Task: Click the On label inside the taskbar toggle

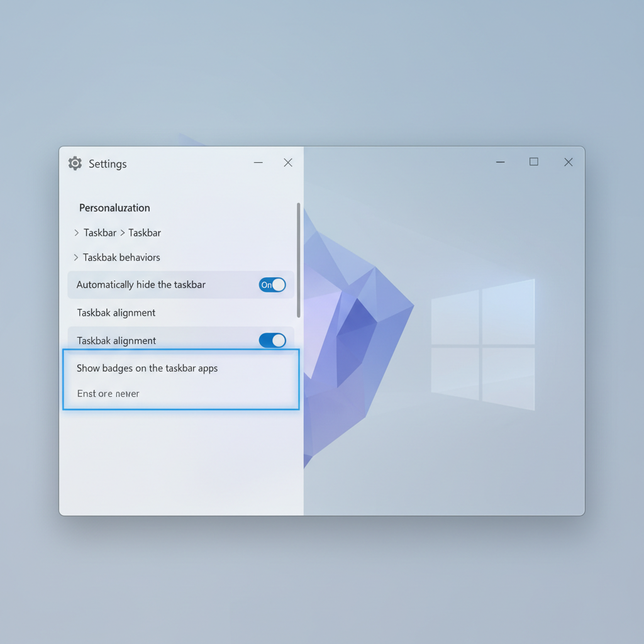Action: click(267, 284)
